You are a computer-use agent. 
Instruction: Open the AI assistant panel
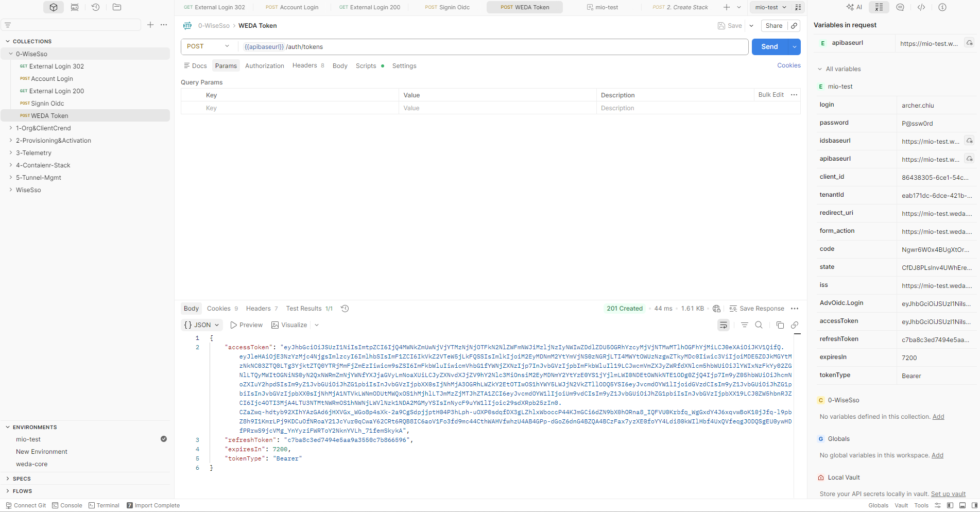[854, 7]
